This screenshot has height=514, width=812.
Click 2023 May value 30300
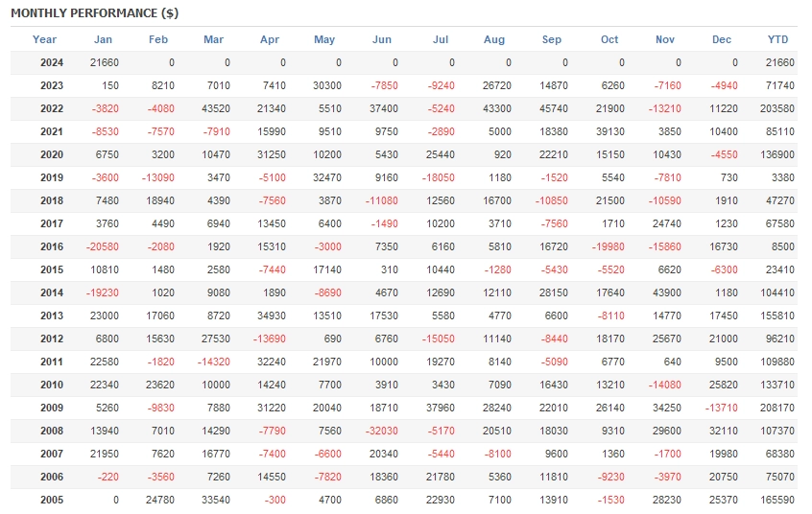point(326,86)
